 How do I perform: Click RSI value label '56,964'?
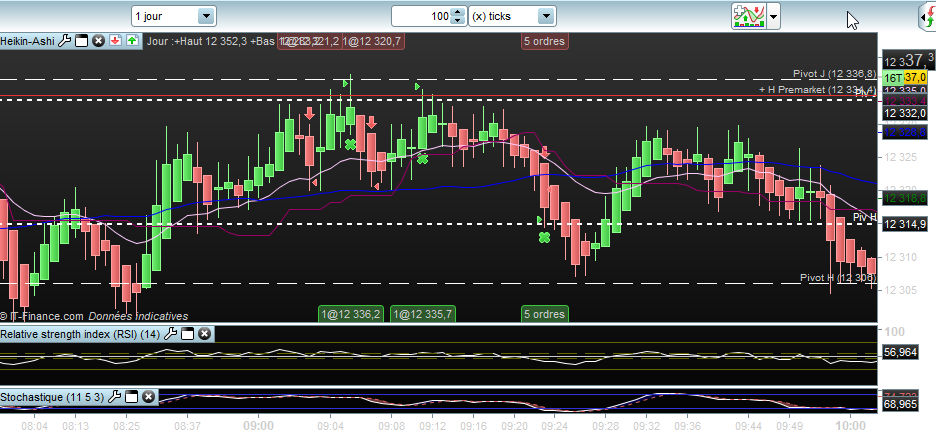900,352
